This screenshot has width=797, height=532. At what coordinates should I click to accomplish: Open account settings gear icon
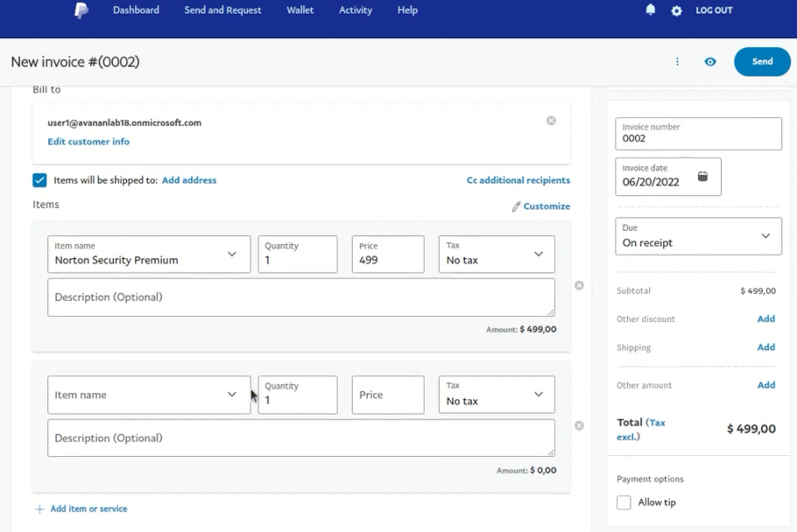coord(676,11)
